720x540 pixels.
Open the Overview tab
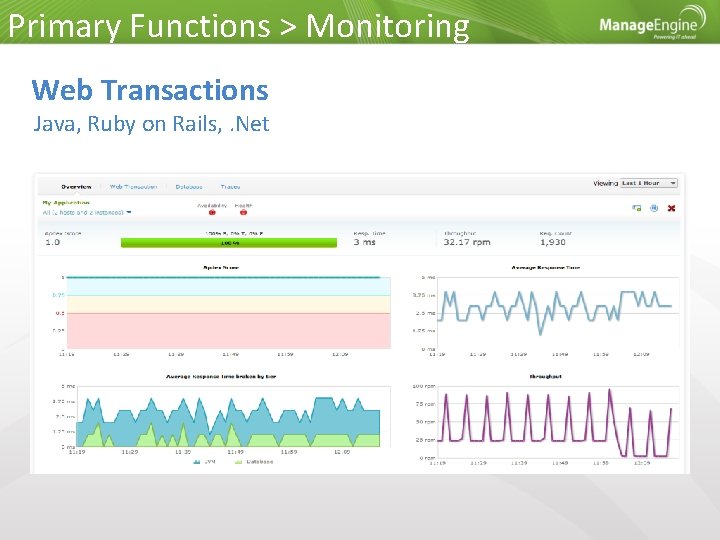76,187
